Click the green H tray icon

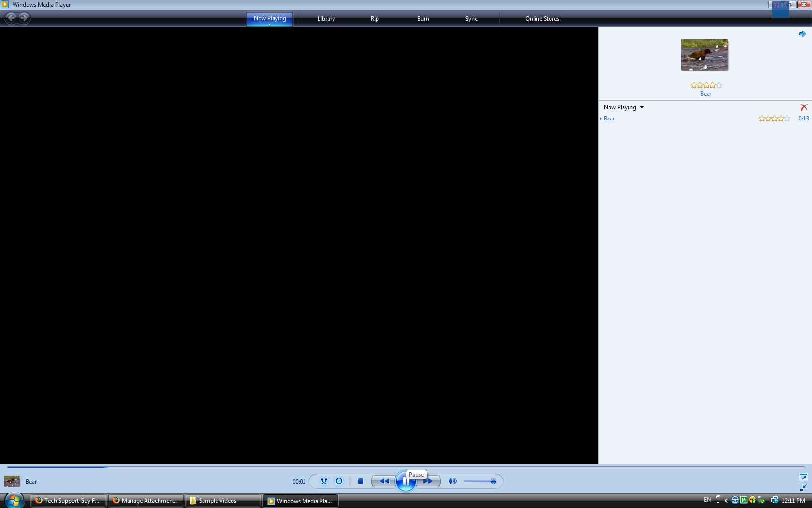click(x=744, y=500)
